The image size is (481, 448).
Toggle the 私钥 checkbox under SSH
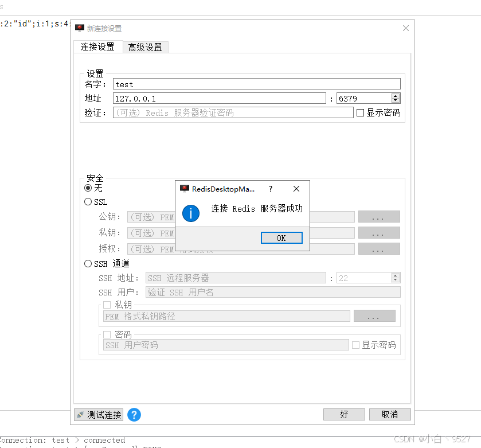pyautogui.click(x=107, y=305)
